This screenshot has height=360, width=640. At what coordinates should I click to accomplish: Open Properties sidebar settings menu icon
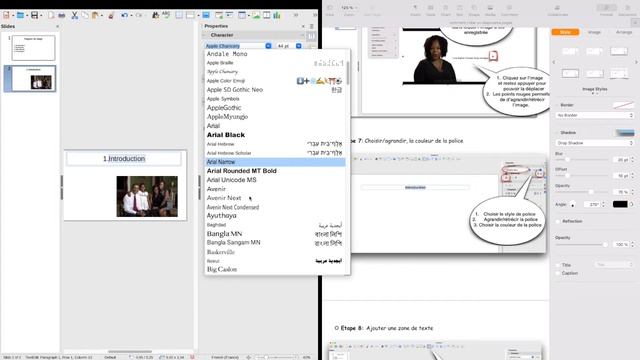(311, 26)
